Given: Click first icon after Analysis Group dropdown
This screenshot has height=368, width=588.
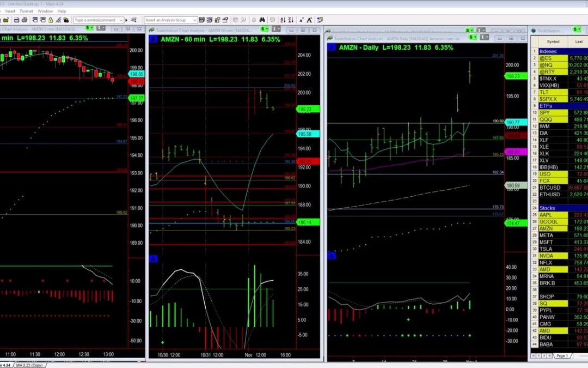Looking at the screenshot, I should click(x=202, y=20).
